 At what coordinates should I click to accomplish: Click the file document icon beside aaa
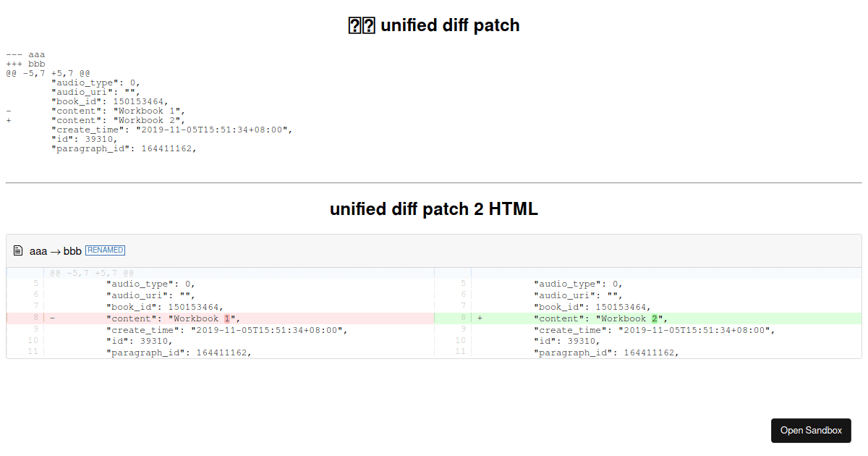point(18,250)
